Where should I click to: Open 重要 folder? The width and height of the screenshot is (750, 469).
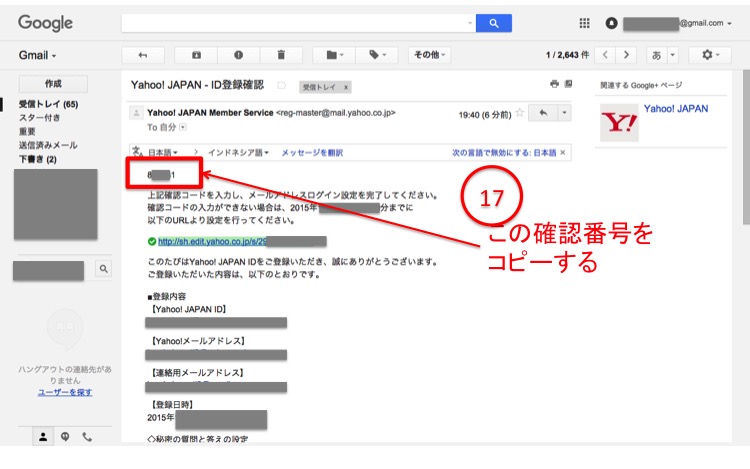27,131
